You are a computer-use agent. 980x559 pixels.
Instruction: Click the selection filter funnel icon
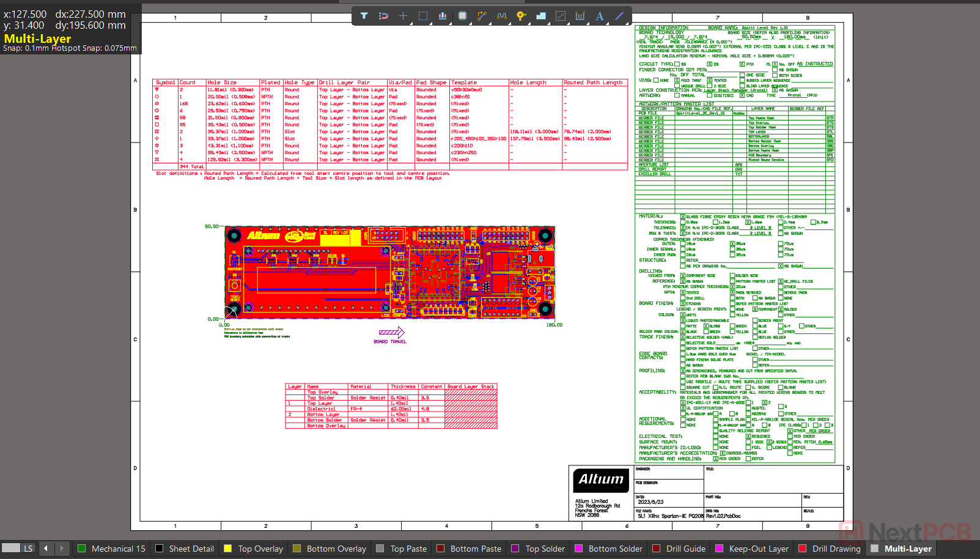coord(364,16)
